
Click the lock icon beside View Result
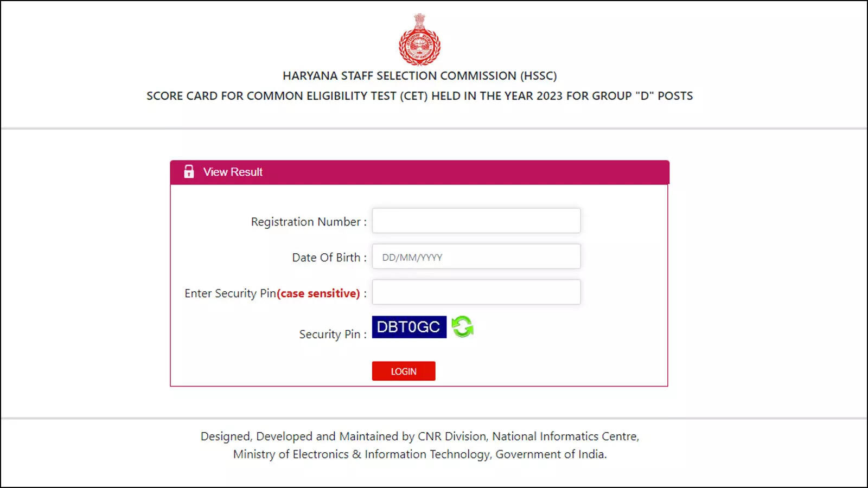(189, 171)
